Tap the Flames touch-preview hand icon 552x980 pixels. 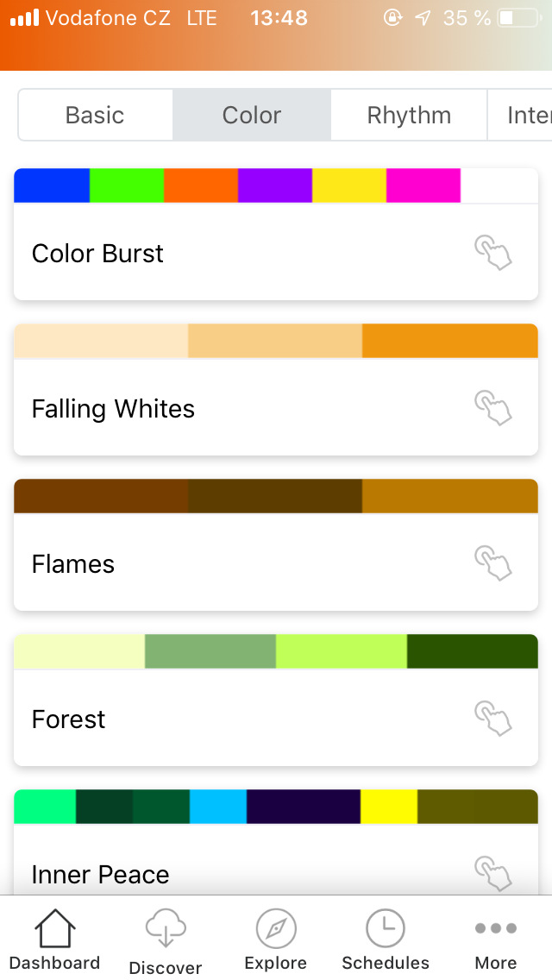[x=493, y=564]
